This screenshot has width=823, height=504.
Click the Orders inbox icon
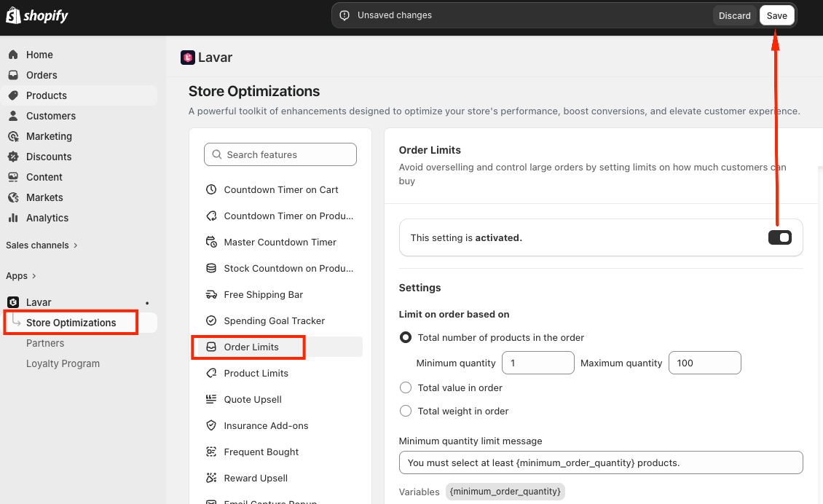click(13, 75)
